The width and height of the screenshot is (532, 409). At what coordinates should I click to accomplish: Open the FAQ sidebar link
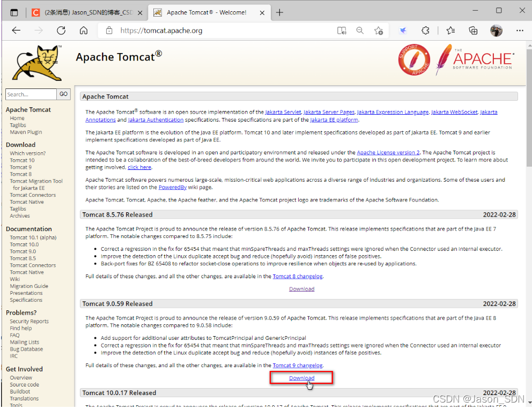pos(14,335)
